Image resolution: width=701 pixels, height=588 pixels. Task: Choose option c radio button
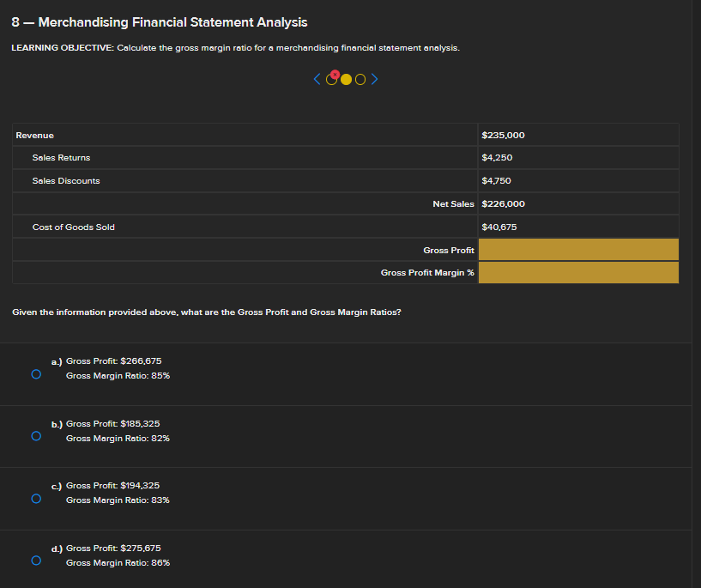(35, 498)
